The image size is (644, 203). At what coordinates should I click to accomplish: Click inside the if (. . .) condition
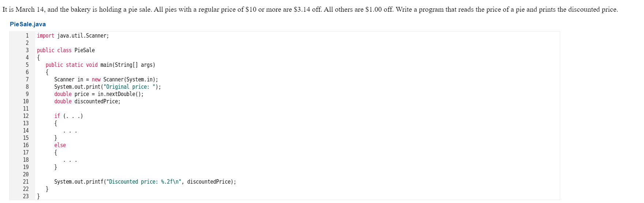pos(73,116)
